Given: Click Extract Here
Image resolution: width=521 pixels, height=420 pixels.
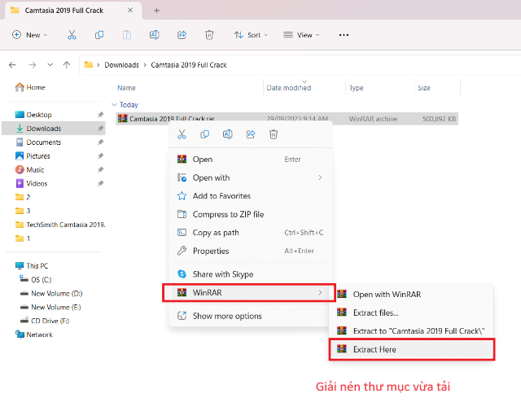Looking at the screenshot, I should 411,349.
